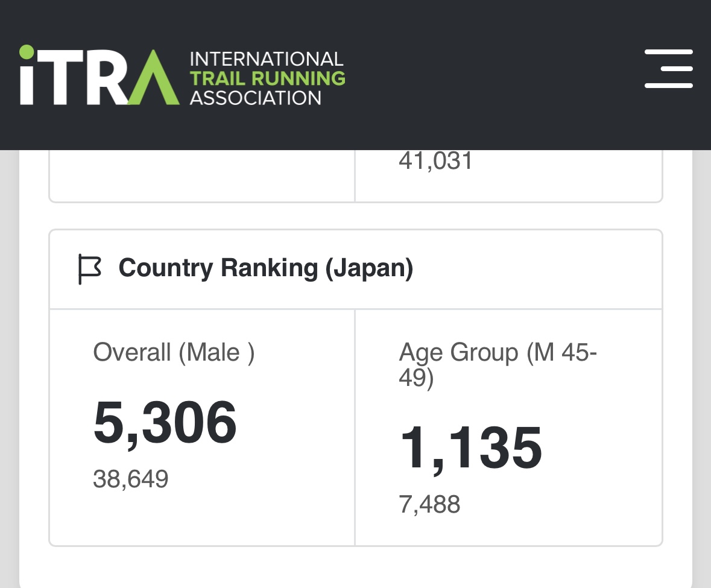Click the flag icon beside Country Ranking
This screenshot has width=711, height=588.
(90, 269)
